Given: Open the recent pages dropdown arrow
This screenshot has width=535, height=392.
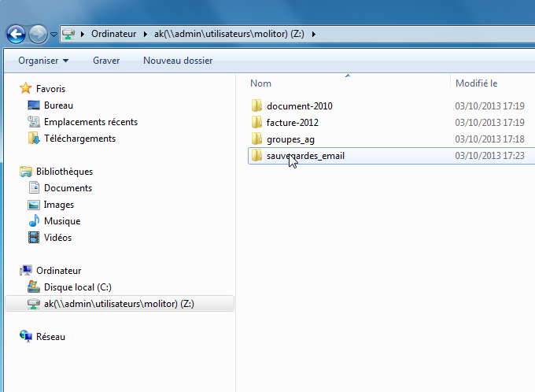Looking at the screenshot, I should tap(54, 34).
